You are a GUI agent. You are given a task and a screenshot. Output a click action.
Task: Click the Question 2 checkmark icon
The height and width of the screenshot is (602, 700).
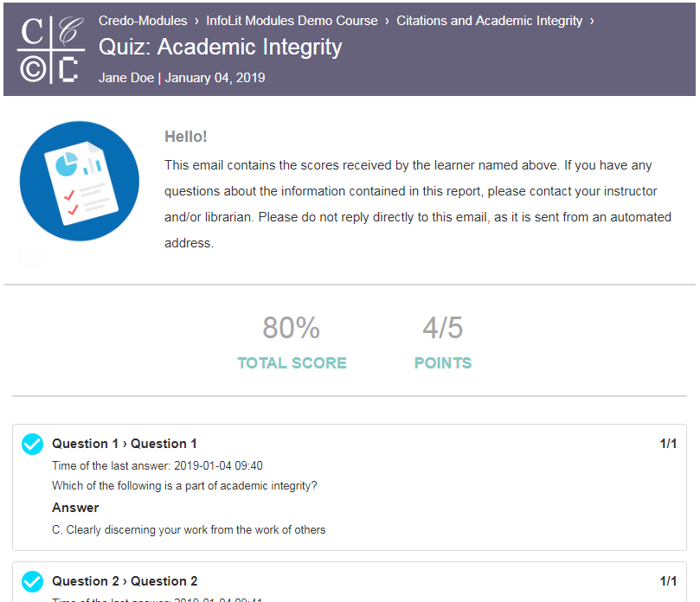[33, 581]
